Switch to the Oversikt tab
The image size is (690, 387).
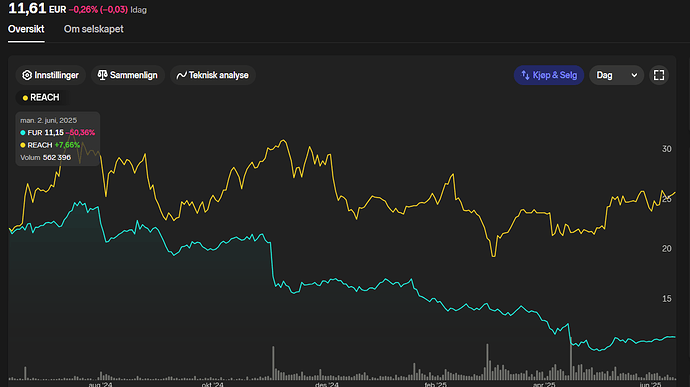pyautogui.click(x=26, y=29)
